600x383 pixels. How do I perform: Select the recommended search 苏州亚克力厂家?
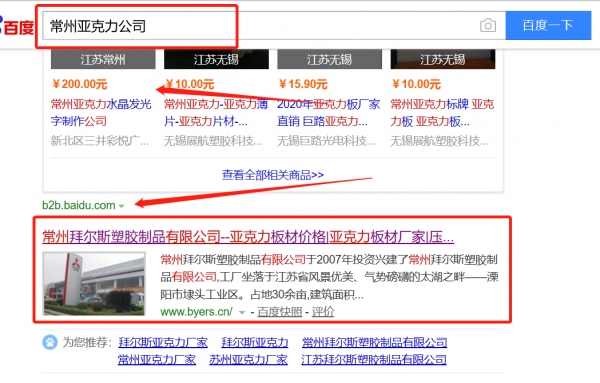coord(248,359)
